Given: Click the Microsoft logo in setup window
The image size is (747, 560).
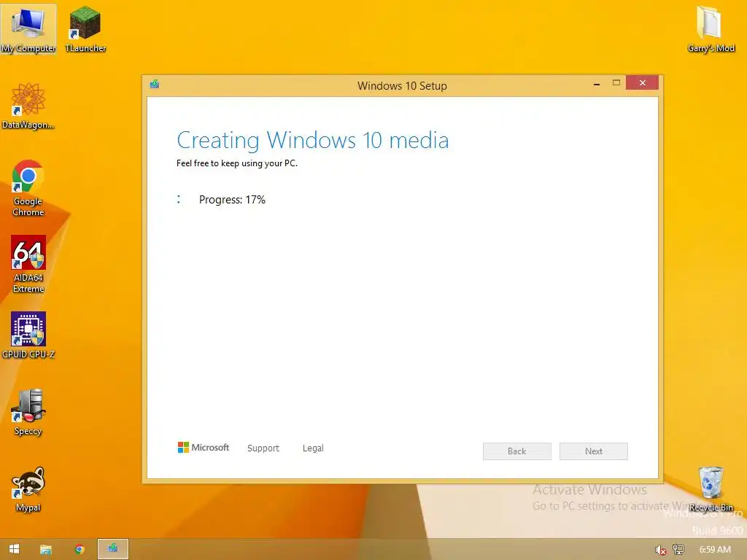Looking at the screenshot, I should (x=204, y=448).
